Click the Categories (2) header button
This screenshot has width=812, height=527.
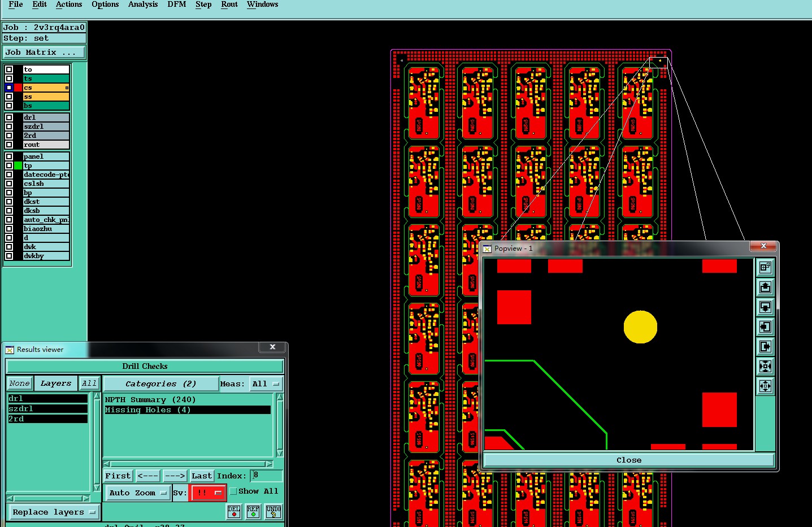point(160,384)
